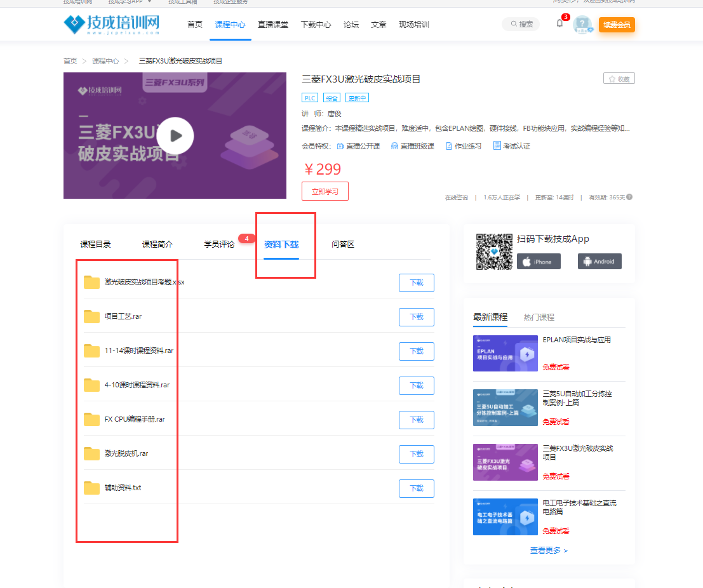703x588 pixels.
Task: Switch to the 课程目录 tab
Action: point(95,244)
